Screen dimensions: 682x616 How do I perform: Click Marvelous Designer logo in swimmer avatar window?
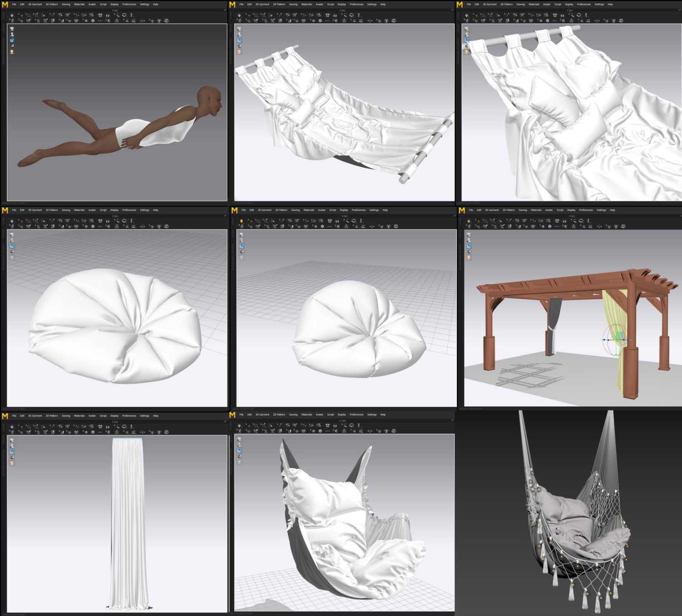pos(5,5)
